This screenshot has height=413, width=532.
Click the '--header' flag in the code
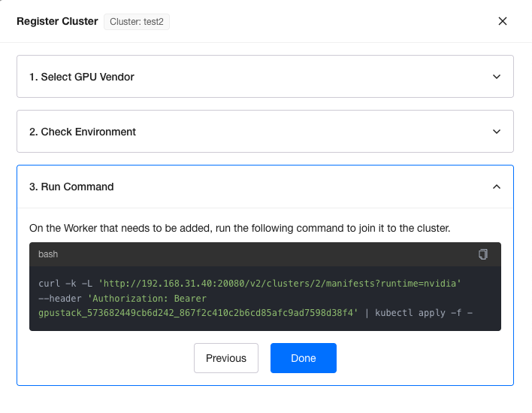coord(61,297)
